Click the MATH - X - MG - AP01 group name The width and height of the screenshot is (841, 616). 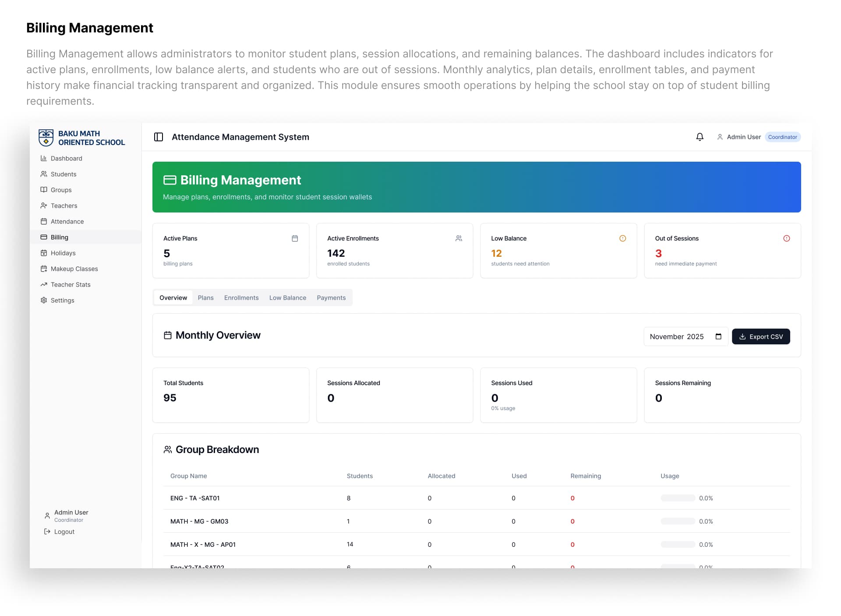203,545
